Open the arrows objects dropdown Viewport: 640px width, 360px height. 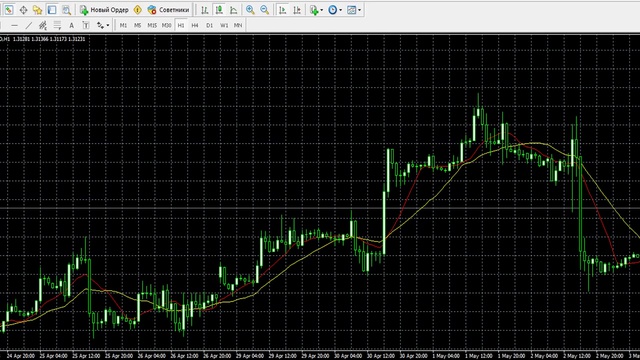pos(103,25)
